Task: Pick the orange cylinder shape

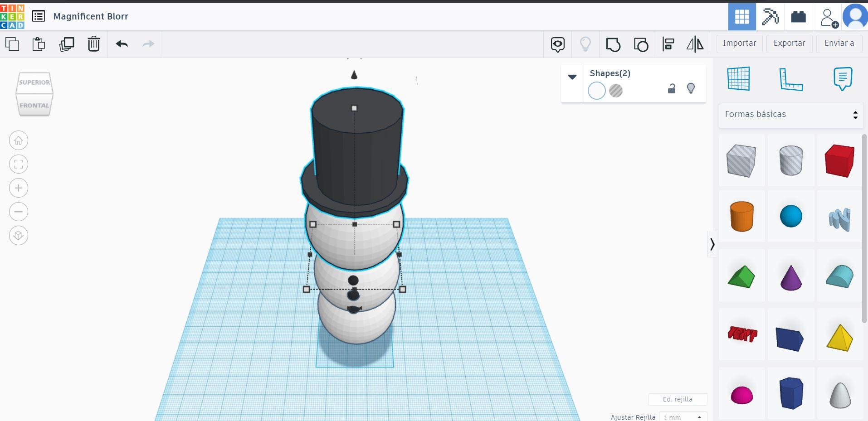Action: click(x=742, y=217)
